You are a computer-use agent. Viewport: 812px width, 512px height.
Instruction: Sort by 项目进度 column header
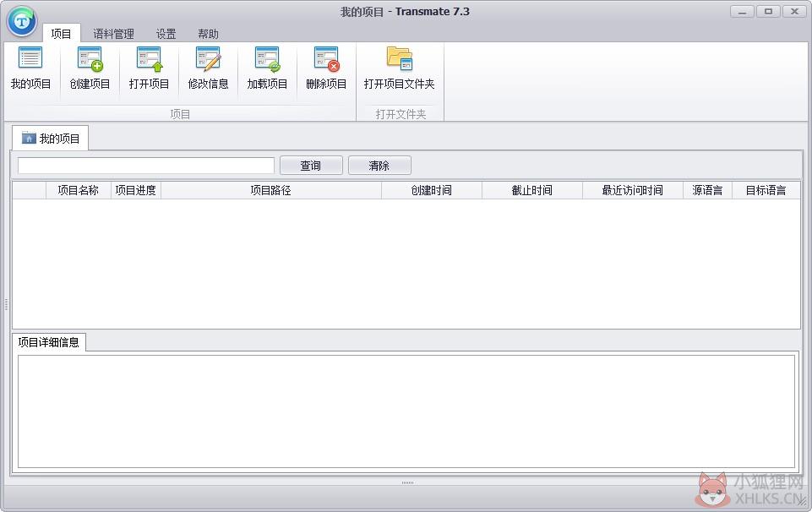coord(136,190)
